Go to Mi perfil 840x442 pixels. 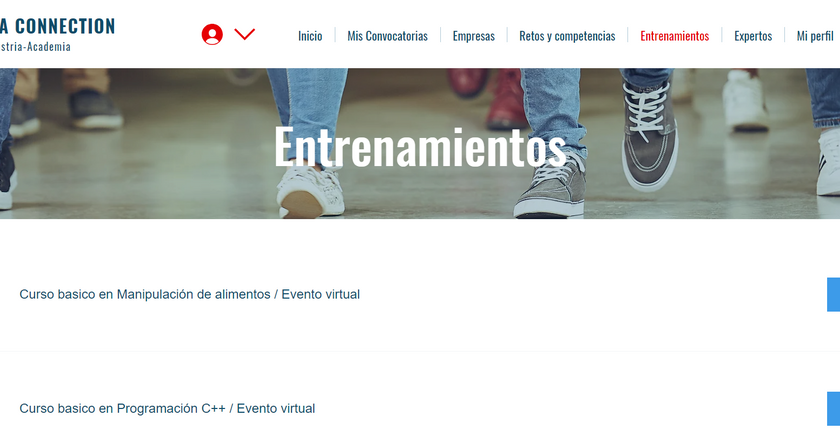[x=815, y=36]
